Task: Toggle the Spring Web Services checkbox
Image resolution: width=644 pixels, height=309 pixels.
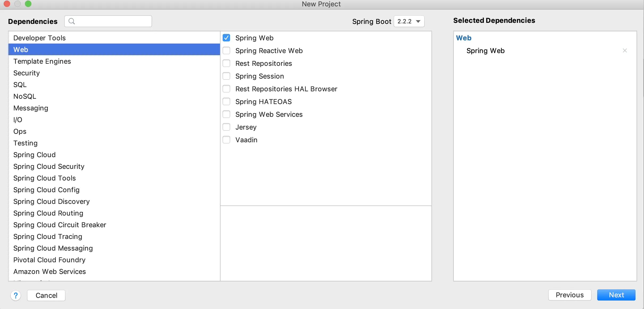Action: pos(226,114)
